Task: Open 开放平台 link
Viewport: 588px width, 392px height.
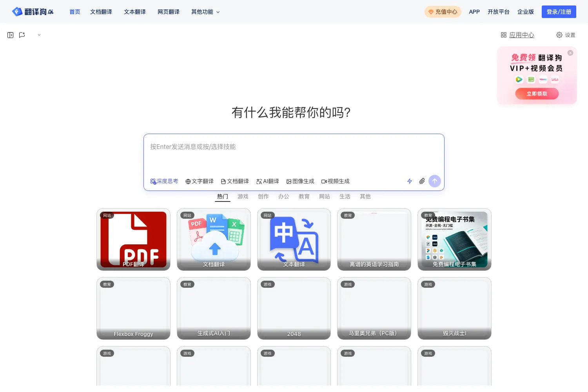Action: 499,12
